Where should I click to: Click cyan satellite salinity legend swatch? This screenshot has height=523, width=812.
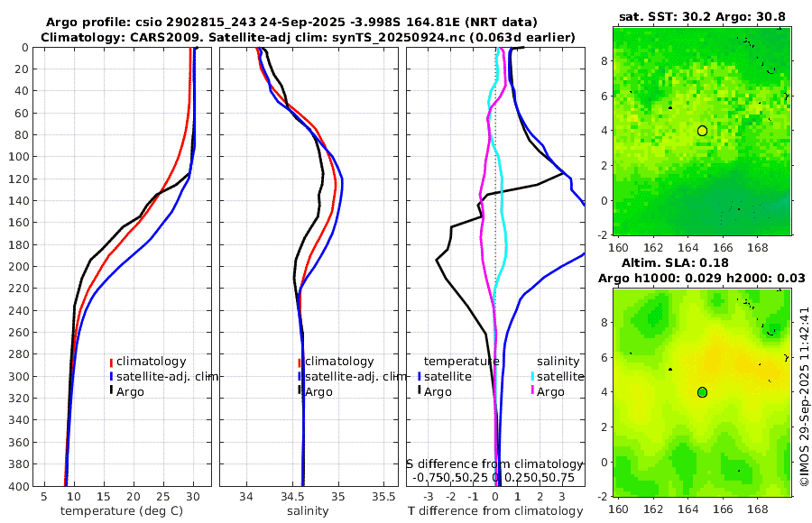coord(533,376)
